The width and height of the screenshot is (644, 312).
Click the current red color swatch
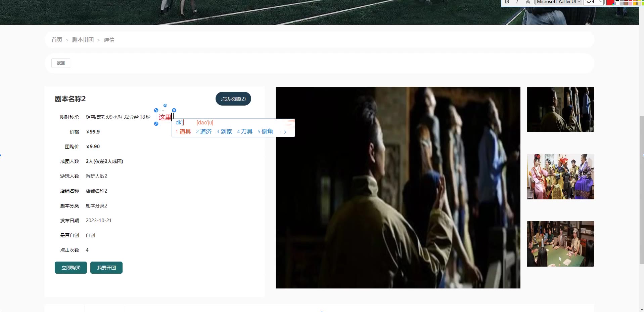click(x=610, y=2)
